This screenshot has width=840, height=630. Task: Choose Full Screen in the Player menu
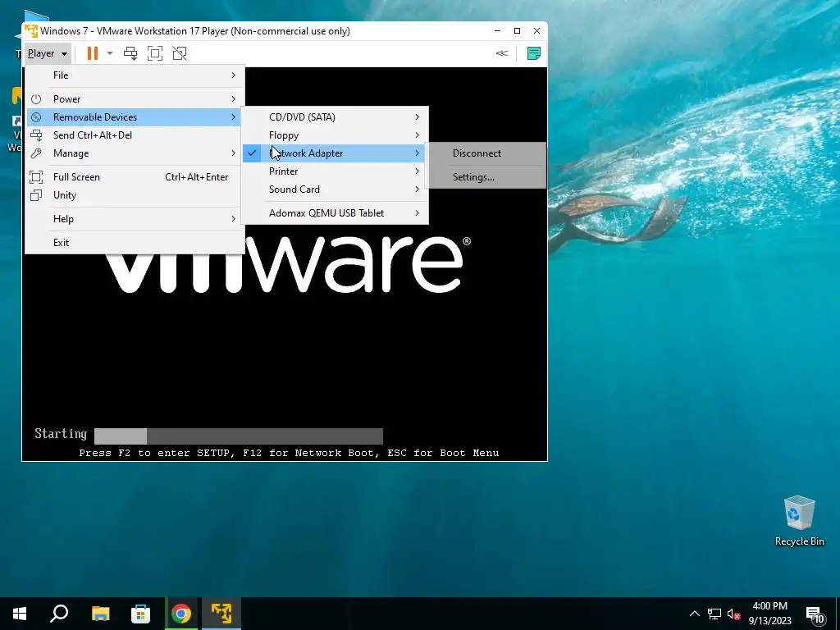tap(135, 177)
